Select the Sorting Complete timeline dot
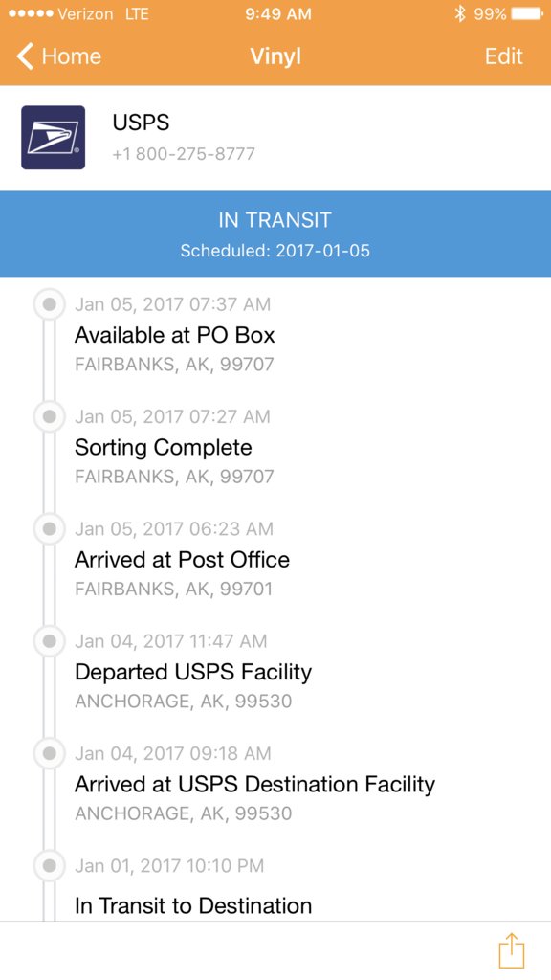Viewport: 551px width, 980px height. pos(50,417)
